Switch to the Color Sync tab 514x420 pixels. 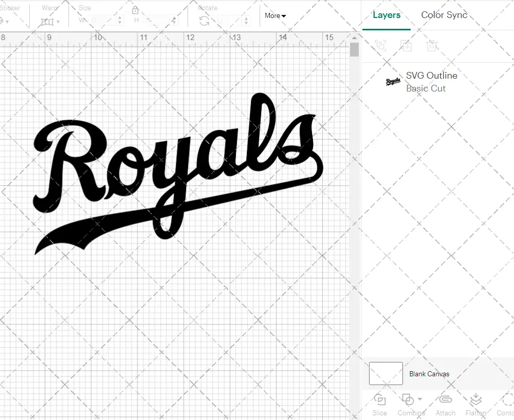click(444, 15)
